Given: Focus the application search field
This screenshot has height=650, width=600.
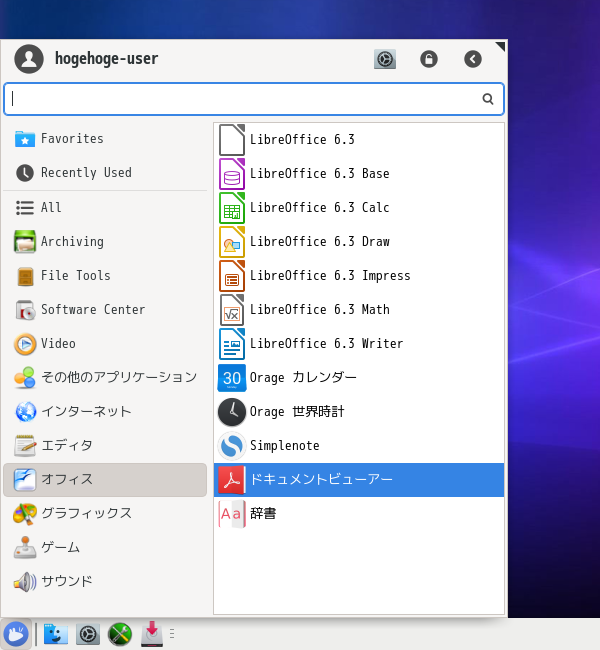Looking at the screenshot, I should coord(254,99).
